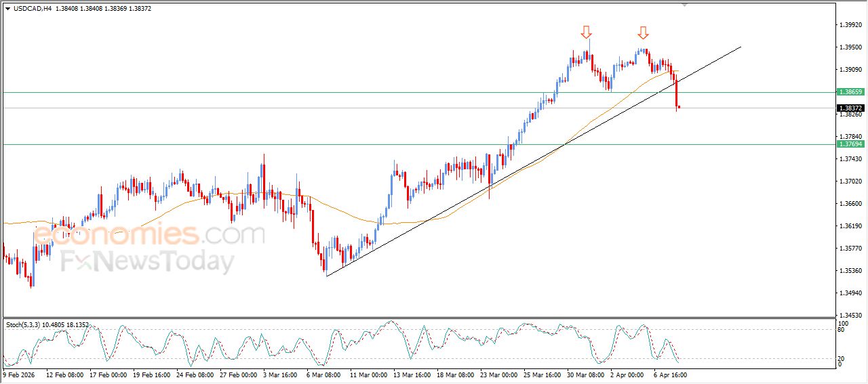Click the 24 Feb 08:00 time label
This screenshot has height=384, width=868.
pos(195,374)
